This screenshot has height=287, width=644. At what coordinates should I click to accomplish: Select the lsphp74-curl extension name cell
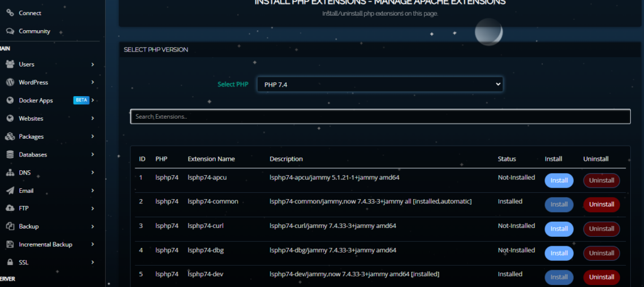[206, 226]
